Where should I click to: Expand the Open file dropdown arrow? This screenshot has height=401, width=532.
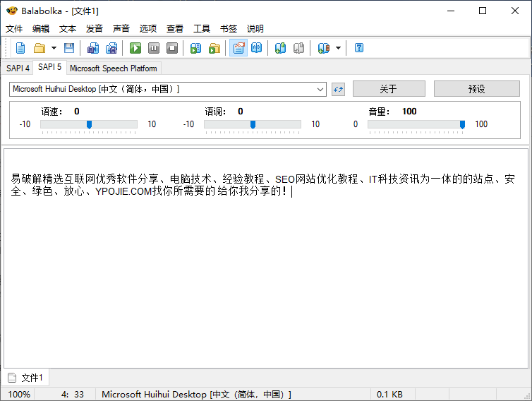click(x=54, y=48)
